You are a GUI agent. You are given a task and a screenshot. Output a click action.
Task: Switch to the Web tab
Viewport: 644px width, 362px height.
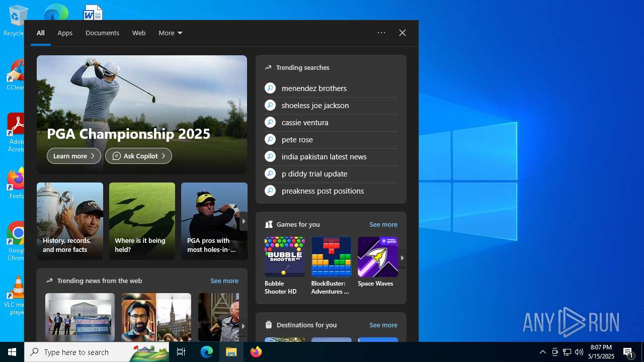click(139, 33)
